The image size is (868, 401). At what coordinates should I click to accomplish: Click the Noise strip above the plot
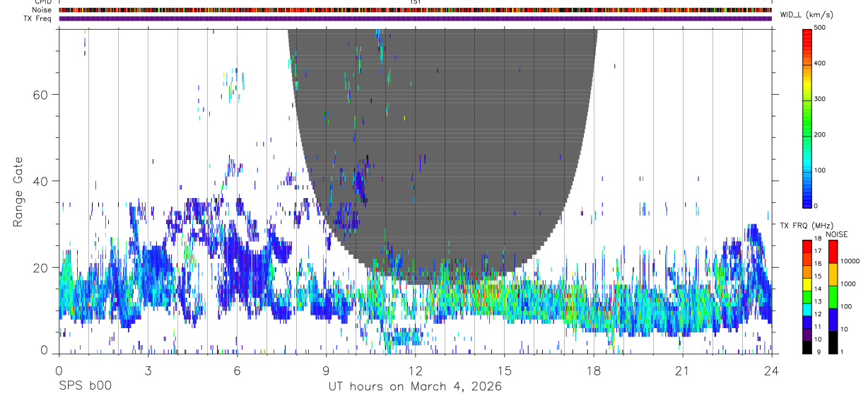[x=415, y=10]
